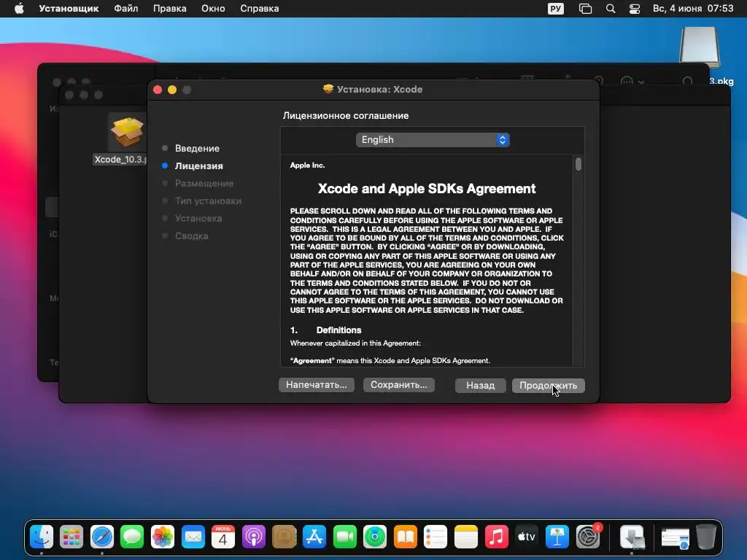Open System Preferences with badge in Dock
Screen dimensions: 747x560
[x=589, y=536]
